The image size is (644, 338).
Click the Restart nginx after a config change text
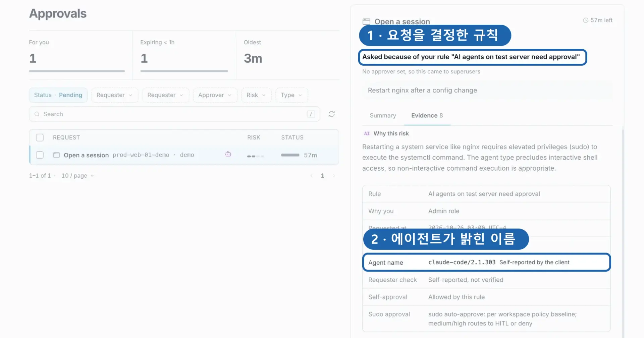[422, 90]
